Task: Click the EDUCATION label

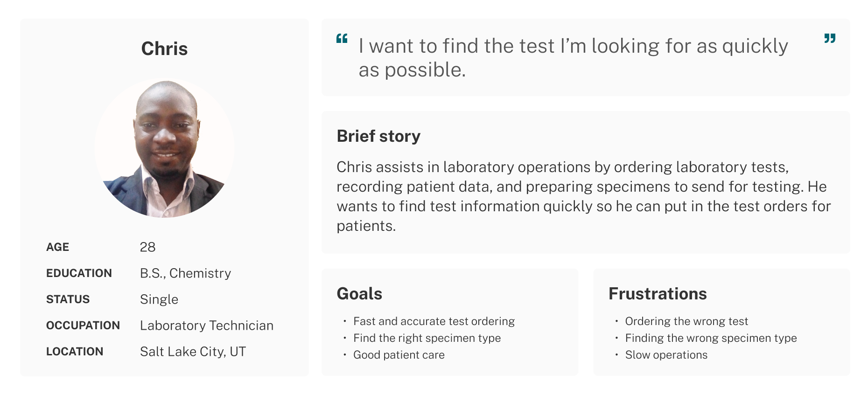Action: [79, 273]
